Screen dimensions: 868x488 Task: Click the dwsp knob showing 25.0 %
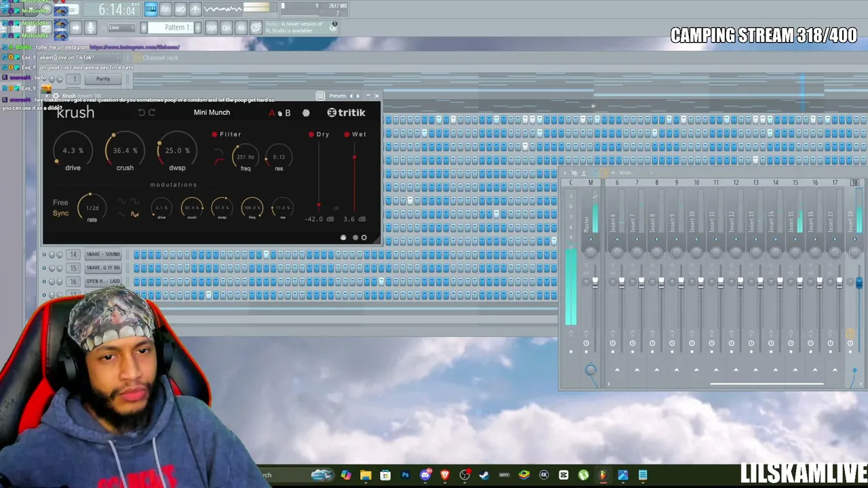coord(177,150)
